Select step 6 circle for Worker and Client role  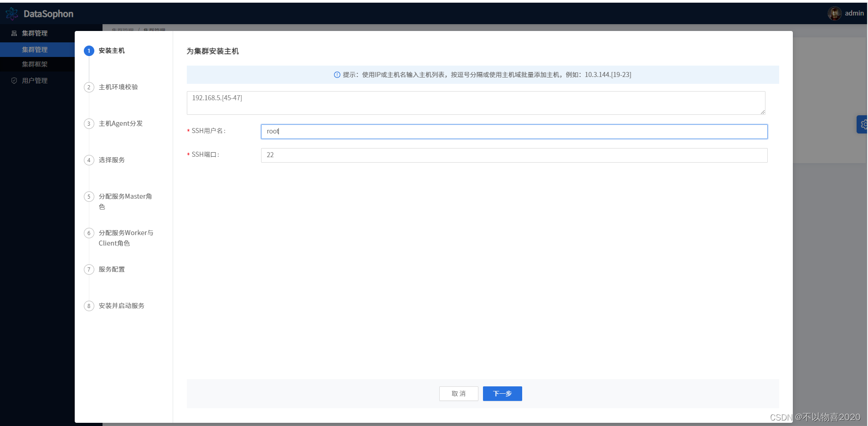[89, 233]
